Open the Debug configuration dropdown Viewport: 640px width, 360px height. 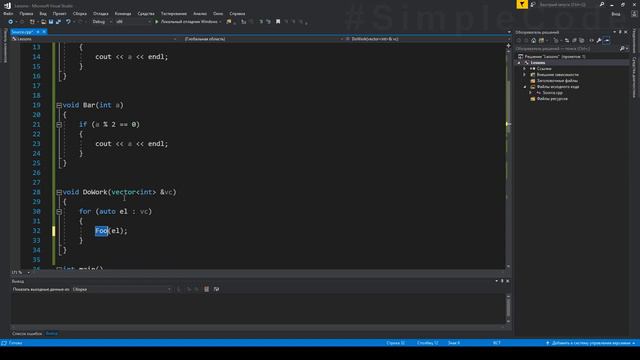click(x=102, y=22)
